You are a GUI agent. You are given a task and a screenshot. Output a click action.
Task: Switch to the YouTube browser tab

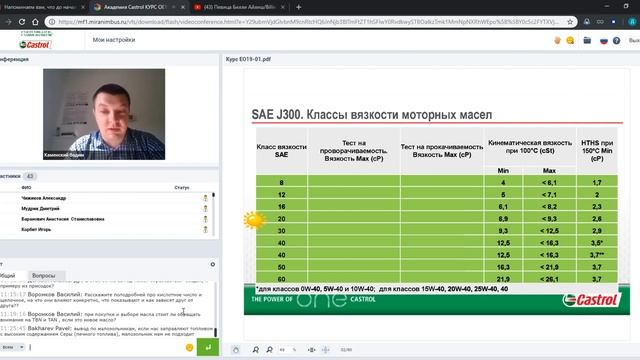(239, 7)
